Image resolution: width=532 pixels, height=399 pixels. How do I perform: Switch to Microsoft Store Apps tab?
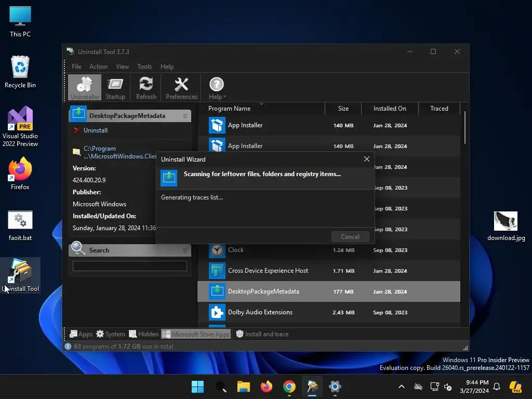[196, 334]
